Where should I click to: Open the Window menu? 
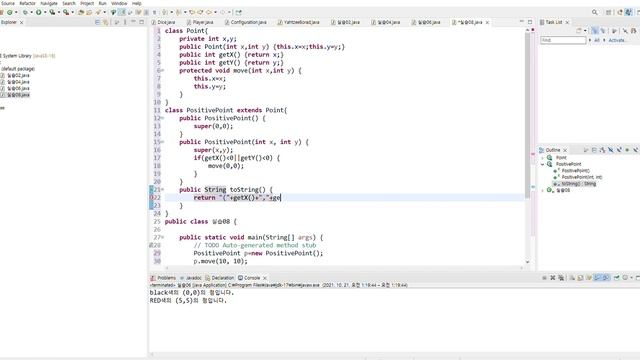pos(119,3)
